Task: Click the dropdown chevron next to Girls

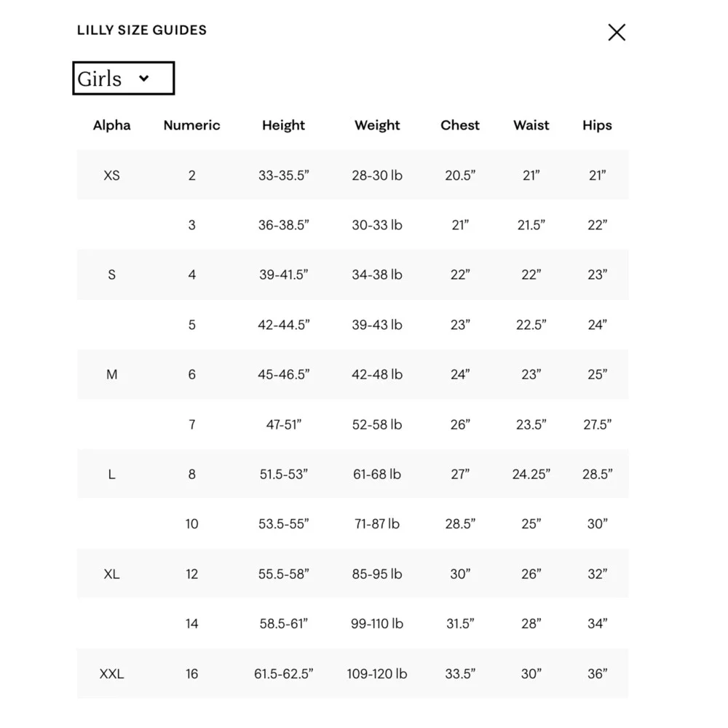Action: 144,78
